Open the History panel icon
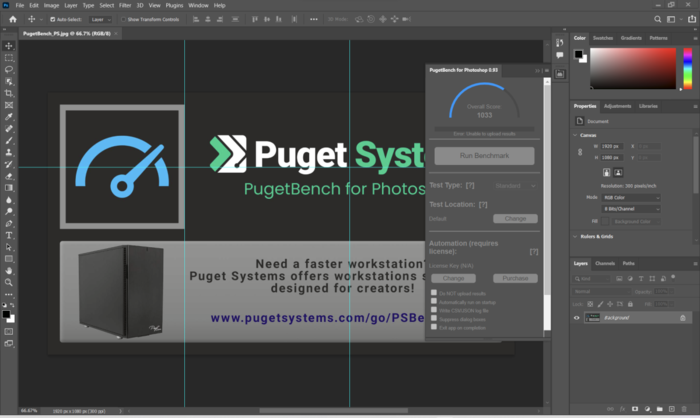The width and height of the screenshot is (700, 418). [559, 42]
